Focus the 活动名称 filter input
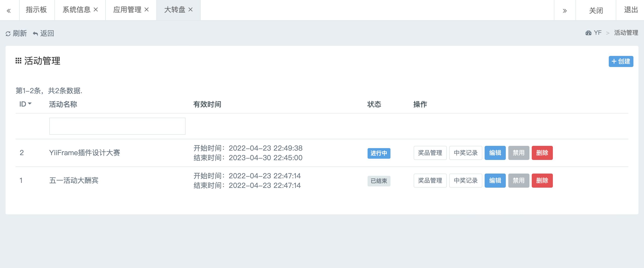This screenshot has width=644, height=268. [117, 126]
